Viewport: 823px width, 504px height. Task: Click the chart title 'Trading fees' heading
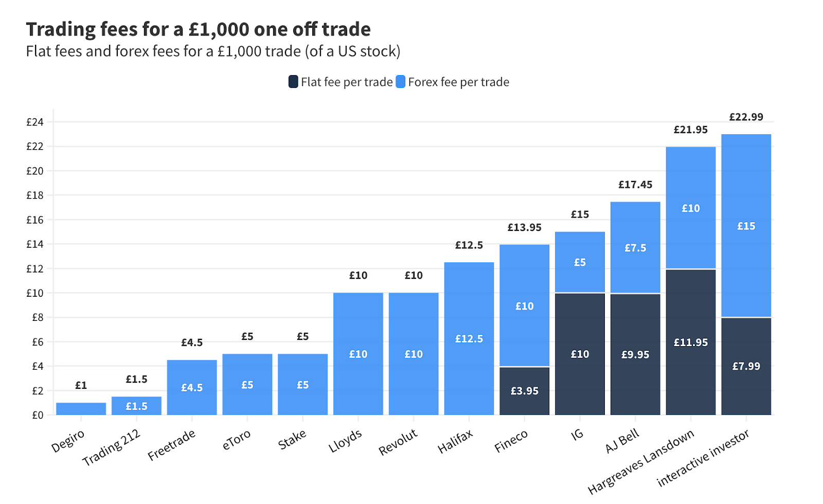[x=198, y=29]
